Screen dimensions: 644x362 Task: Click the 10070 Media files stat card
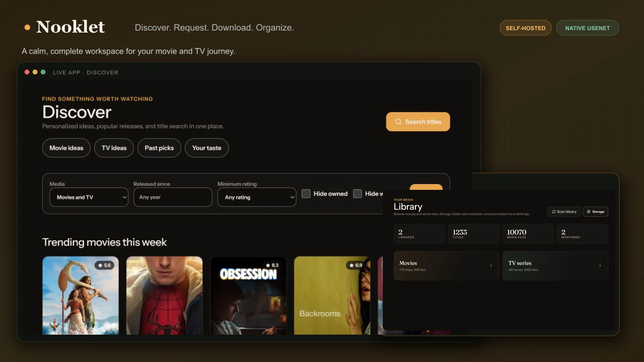(528, 234)
